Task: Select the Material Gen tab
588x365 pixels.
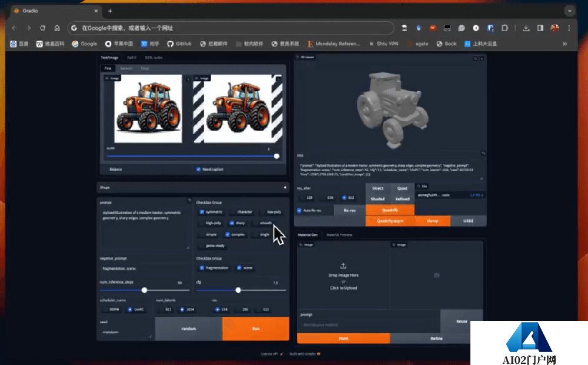Action: pyautogui.click(x=308, y=235)
